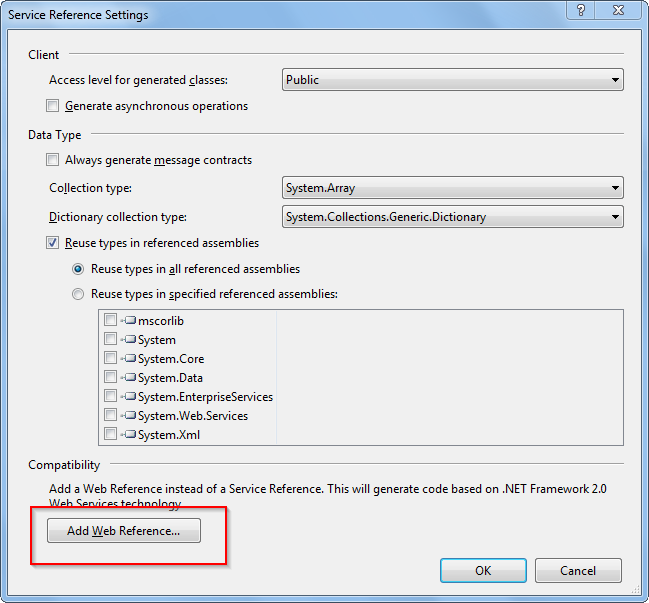
Task: Click the System.Web.Services assembly icon
Action: pyautogui.click(x=129, y=415)
